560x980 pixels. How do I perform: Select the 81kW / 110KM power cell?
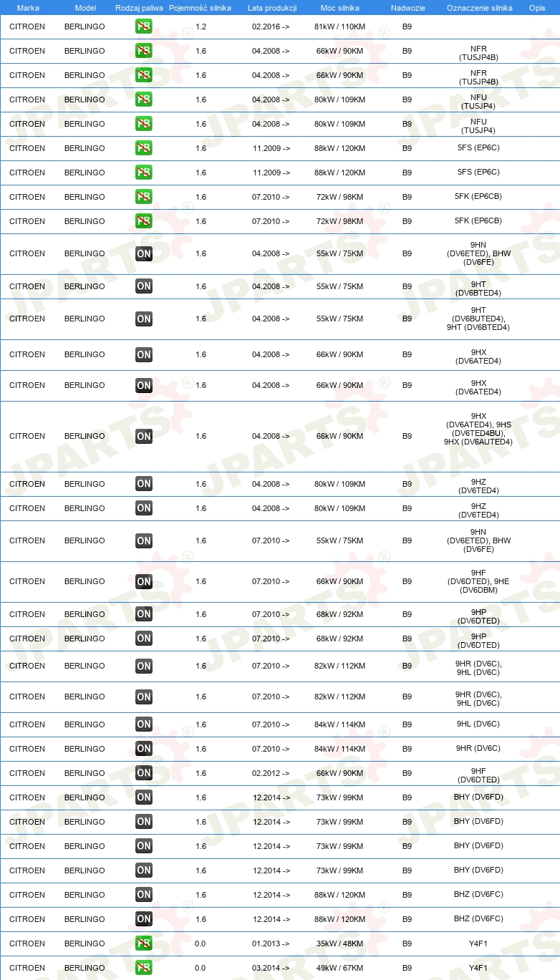coord(339,26)
